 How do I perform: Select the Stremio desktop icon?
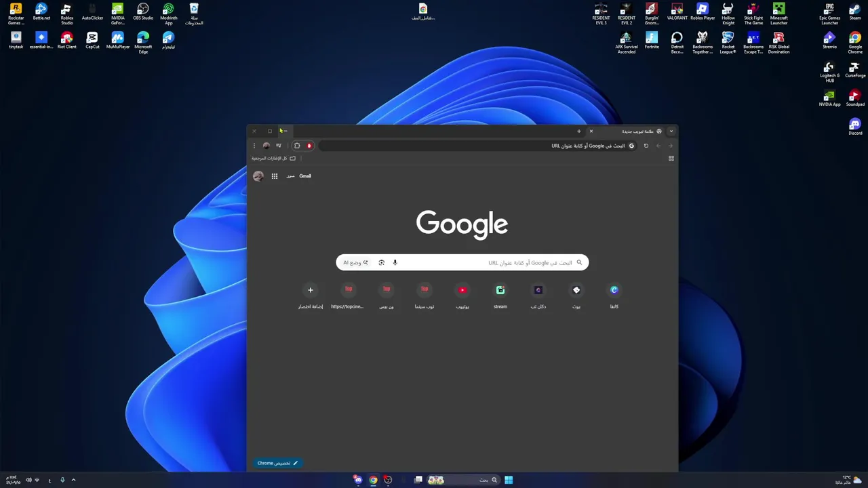pyautogui.click(x=829, y=40)
